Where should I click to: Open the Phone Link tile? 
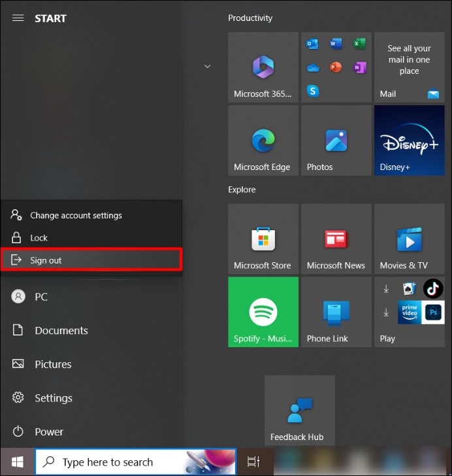tap(336, 312)
